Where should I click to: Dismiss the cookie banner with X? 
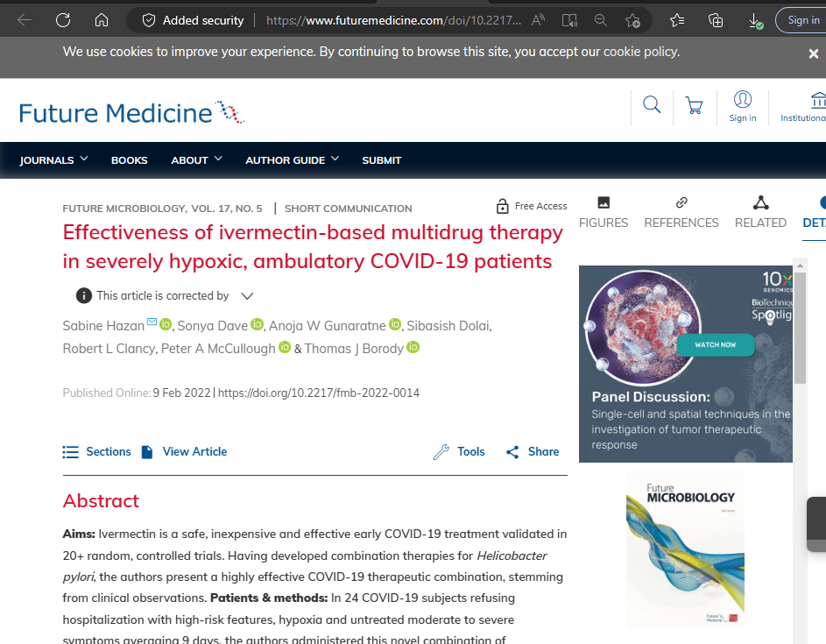click(814, 53)
